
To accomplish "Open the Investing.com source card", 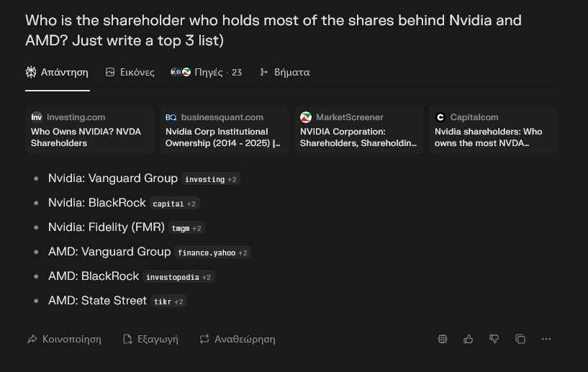I will click(x=90, y=130).
